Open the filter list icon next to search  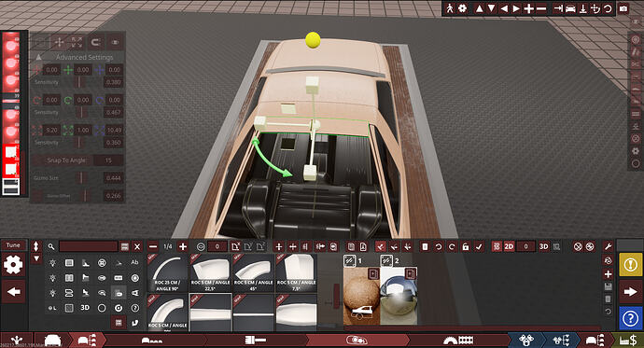pos(125,246)
